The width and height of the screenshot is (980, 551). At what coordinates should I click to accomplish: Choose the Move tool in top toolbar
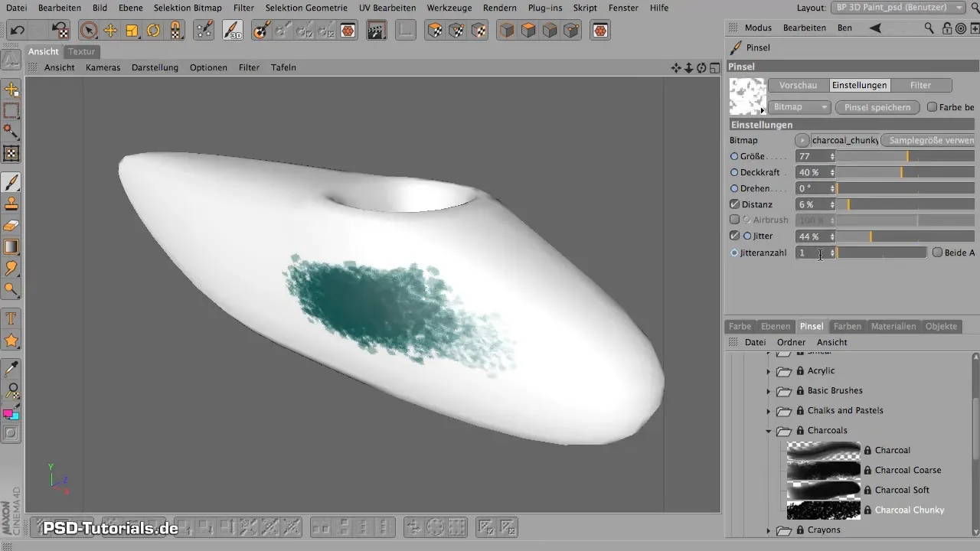point(110,31)
